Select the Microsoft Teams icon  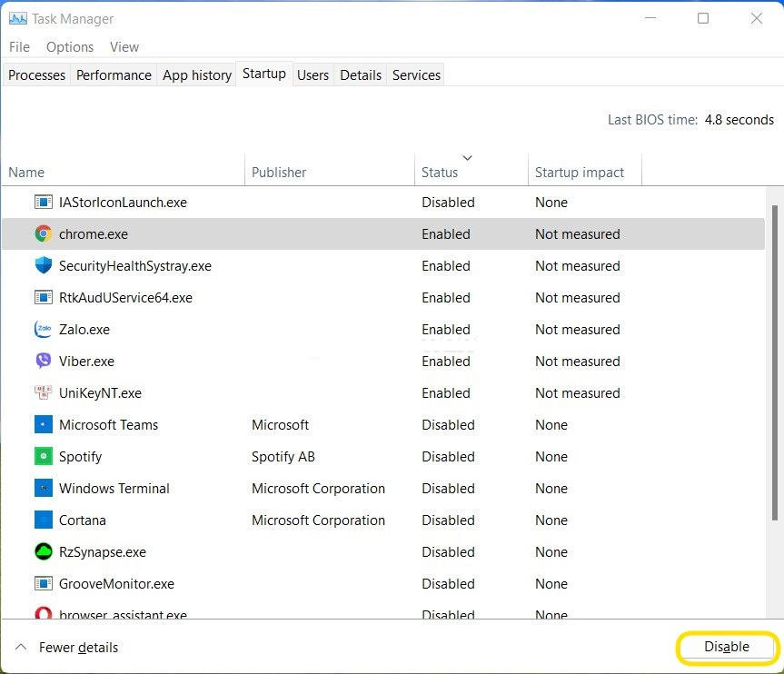43,424
